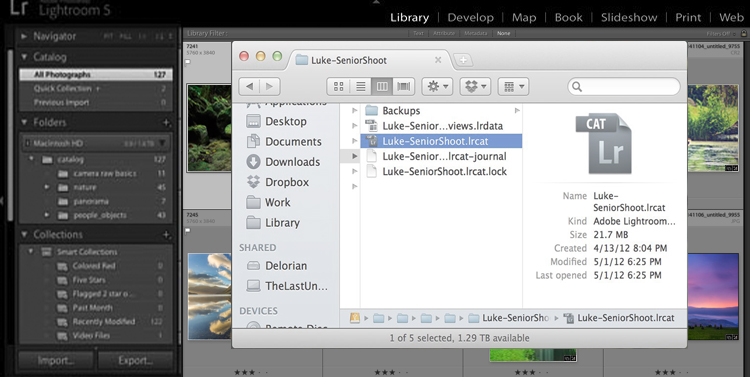Viewport: 750px width, 377px height.
Task: Select Luke-Senior...lrcat-journal file
Action: click(x=444, y=156)
